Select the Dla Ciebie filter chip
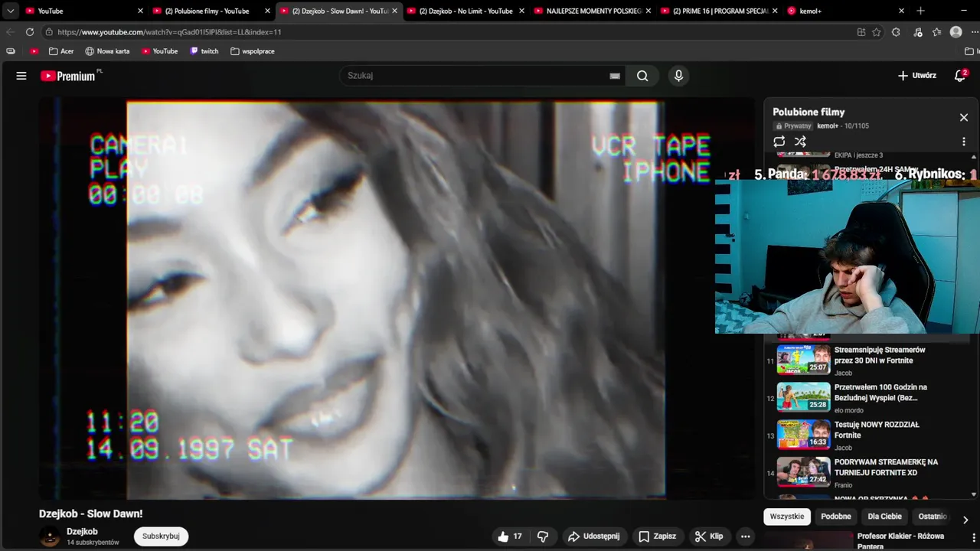Screen dimensions: 980x551 pyautogui.click(x=884, y=517)
